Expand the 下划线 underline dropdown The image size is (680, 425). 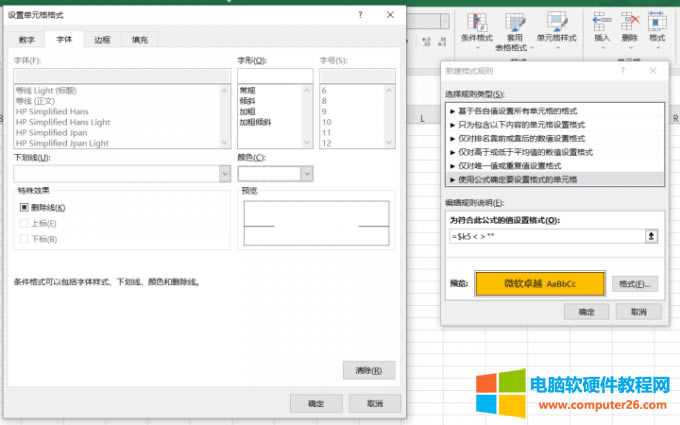(224, 173)
